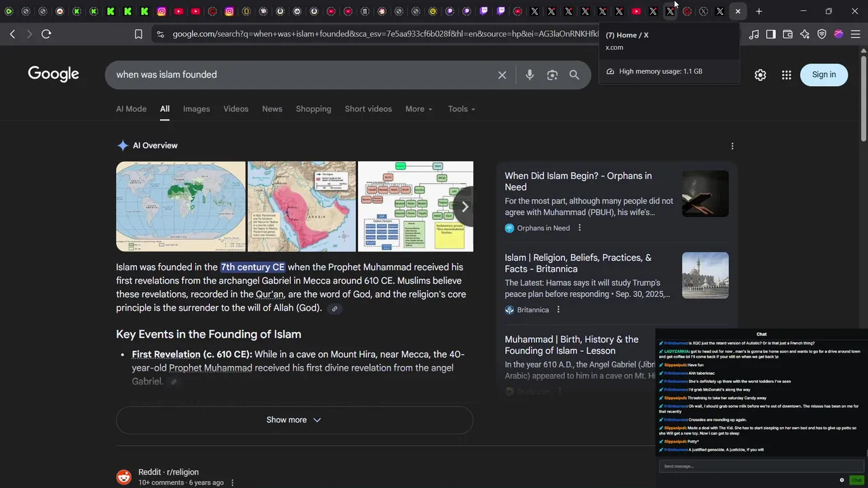Image resolution: width=868 pixels, height=488 pixels.
Task: Open three-dot menu beside Orphans in Need
Action: [x=579, y=228]
